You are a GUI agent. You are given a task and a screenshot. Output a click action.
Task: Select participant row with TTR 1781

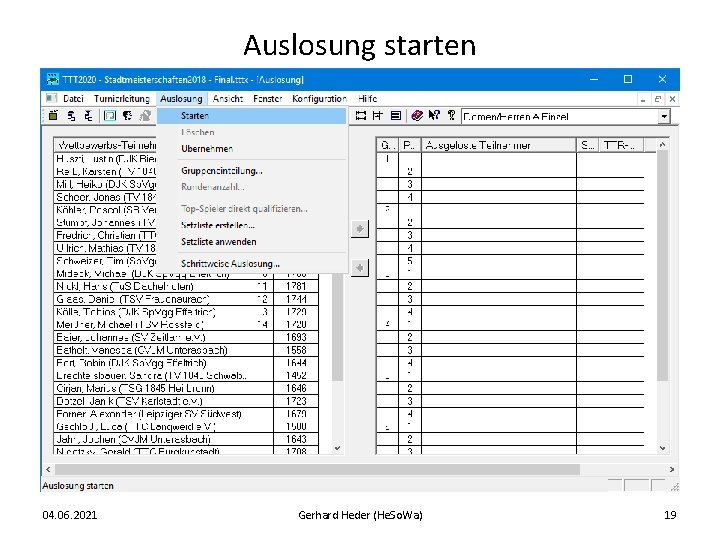186,287
